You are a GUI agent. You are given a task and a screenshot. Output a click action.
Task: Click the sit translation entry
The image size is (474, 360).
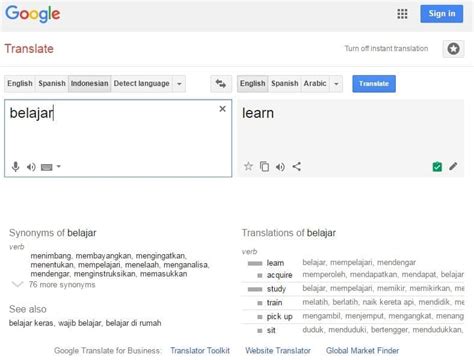pyautogui.click(x=271, y=330)
